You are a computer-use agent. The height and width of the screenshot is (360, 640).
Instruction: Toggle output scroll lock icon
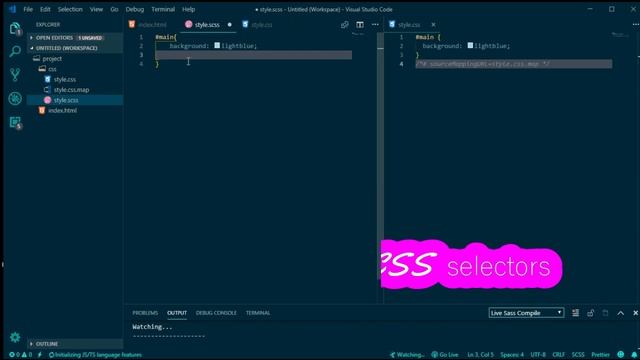click(x=590, y=313)
